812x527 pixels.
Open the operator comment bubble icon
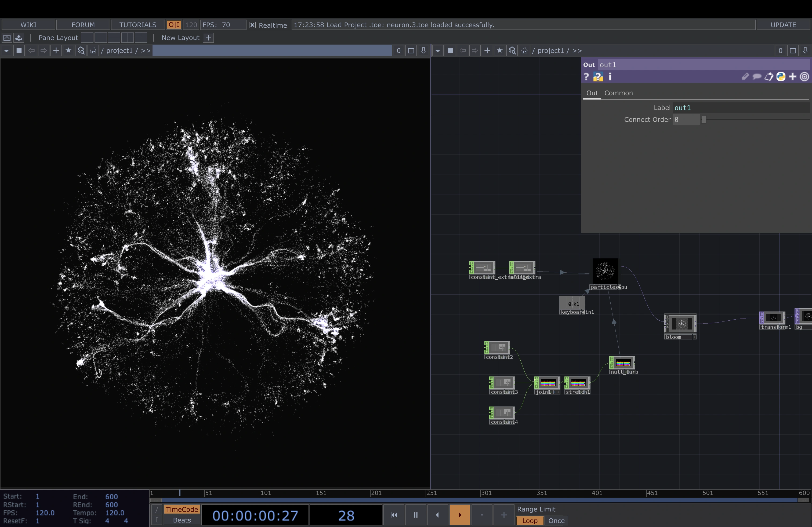click(757, 77)
